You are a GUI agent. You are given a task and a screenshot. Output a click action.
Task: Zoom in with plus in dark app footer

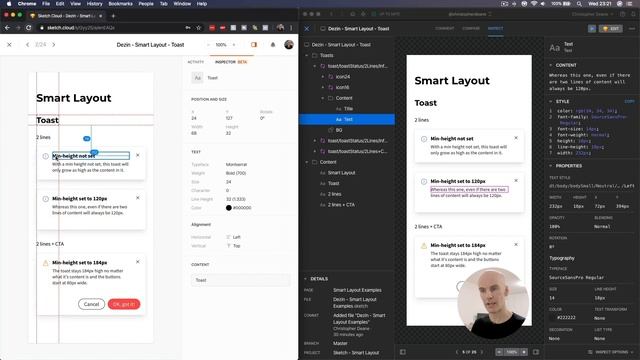524,352
